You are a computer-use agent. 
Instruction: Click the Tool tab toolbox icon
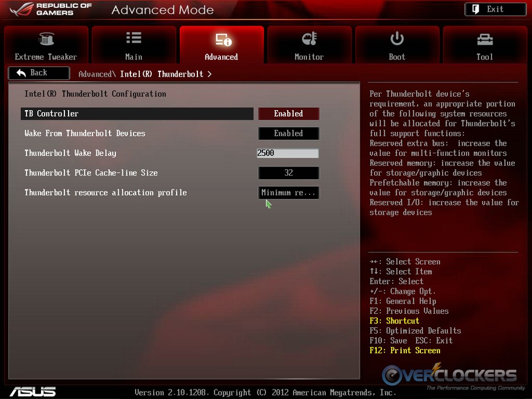485,39
